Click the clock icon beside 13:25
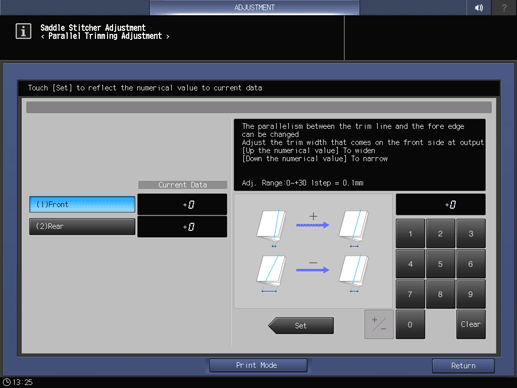The height and width of the screenshot is (388, 517). 7,382
